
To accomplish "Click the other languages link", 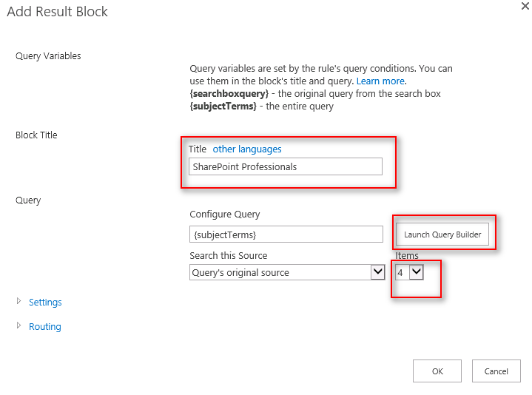I will [x=247, y=149].
